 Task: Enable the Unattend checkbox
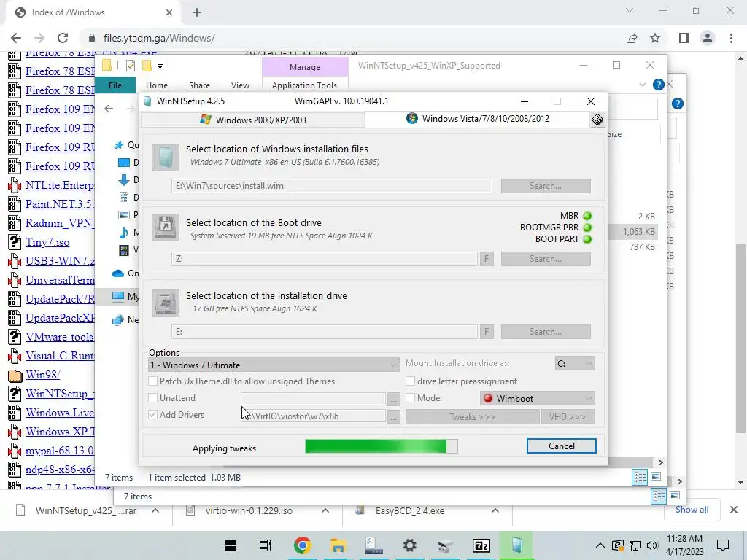(x=153, y=398)
